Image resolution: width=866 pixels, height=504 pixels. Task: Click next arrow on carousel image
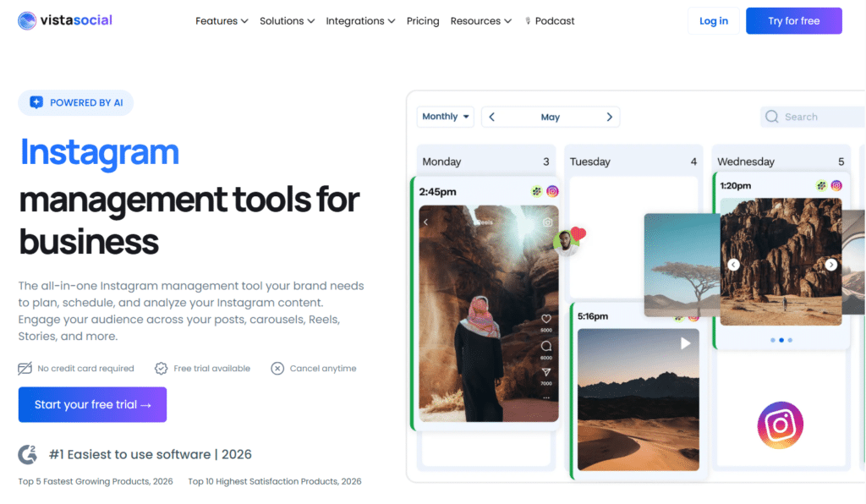[x=831, y=265]
